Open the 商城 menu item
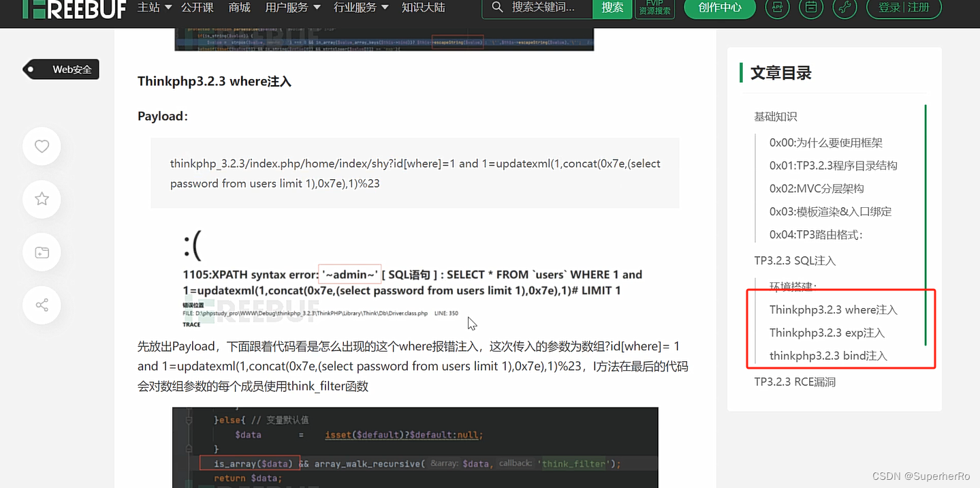The width and height of the screenshot is (980, 488). [240, 7]
